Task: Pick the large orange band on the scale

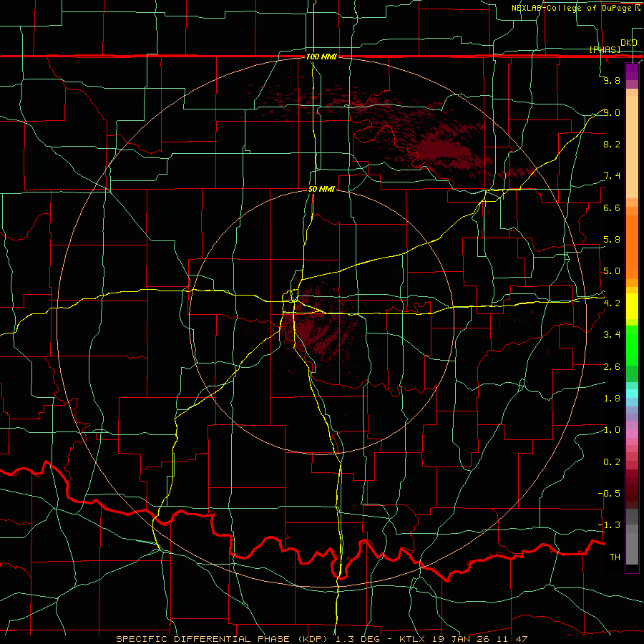Action: (x=632, y=248)
